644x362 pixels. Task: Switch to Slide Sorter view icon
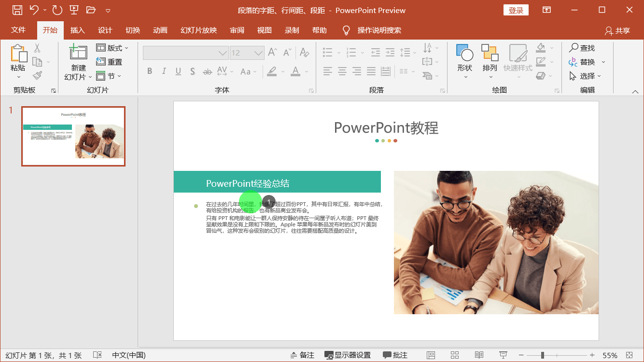[x=455, y=355]
